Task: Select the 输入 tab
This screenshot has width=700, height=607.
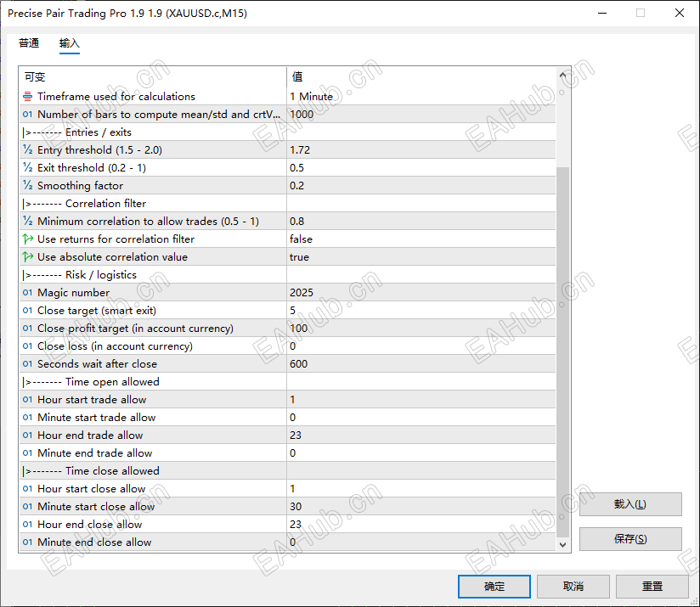Action: click(x=69, y=43)
